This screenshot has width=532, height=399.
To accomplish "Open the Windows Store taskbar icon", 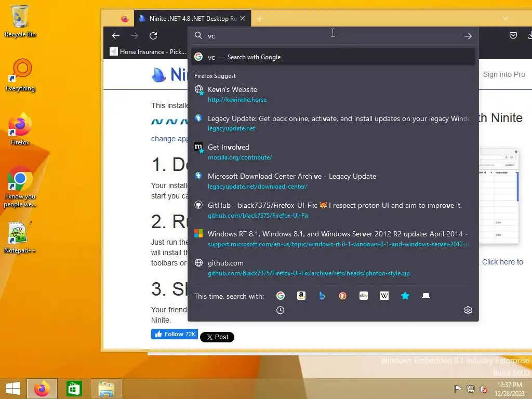I will [74, 389].
